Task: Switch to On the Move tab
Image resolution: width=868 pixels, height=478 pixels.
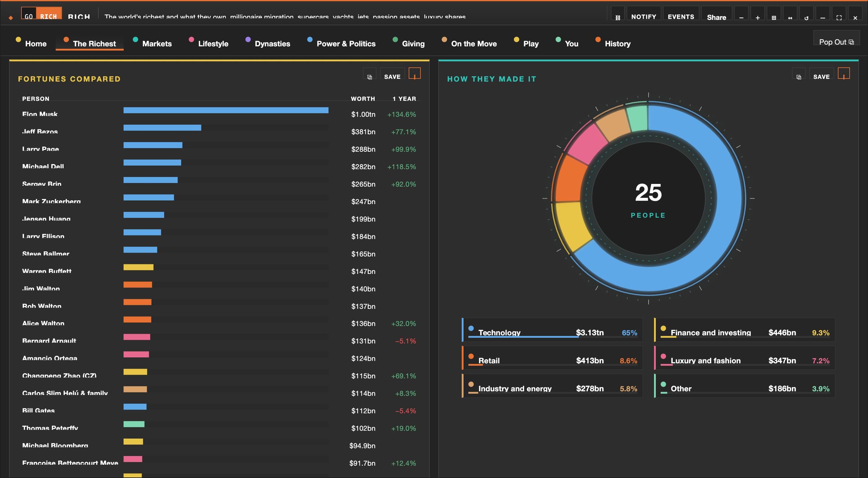Action: click(469, 43)
